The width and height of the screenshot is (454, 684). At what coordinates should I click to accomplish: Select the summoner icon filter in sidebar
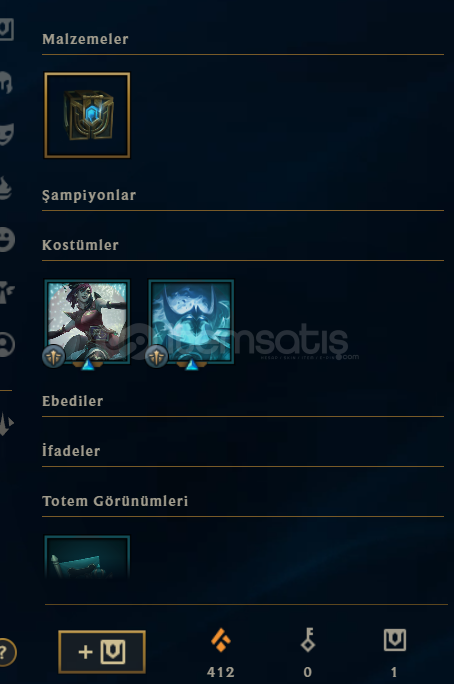[7, 345]
